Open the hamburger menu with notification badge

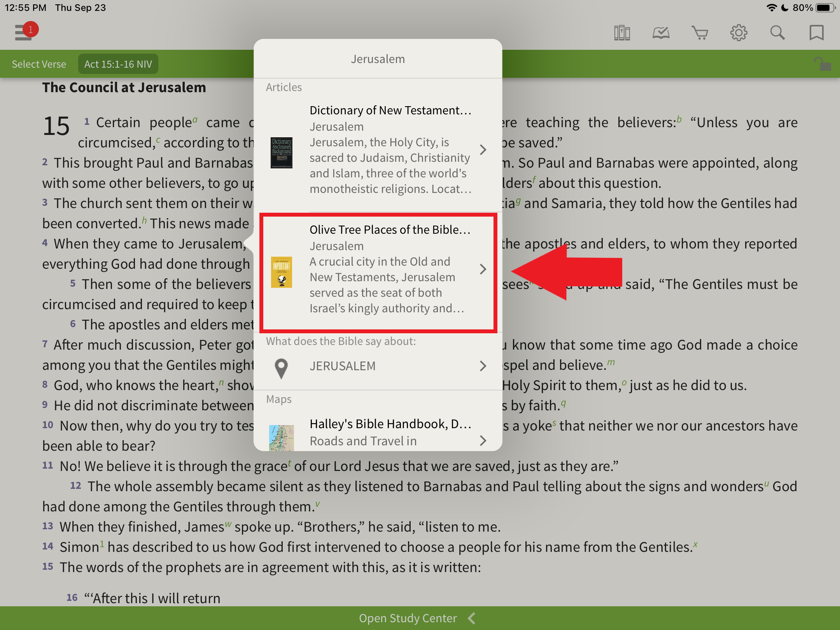click(x=24, y=32)
